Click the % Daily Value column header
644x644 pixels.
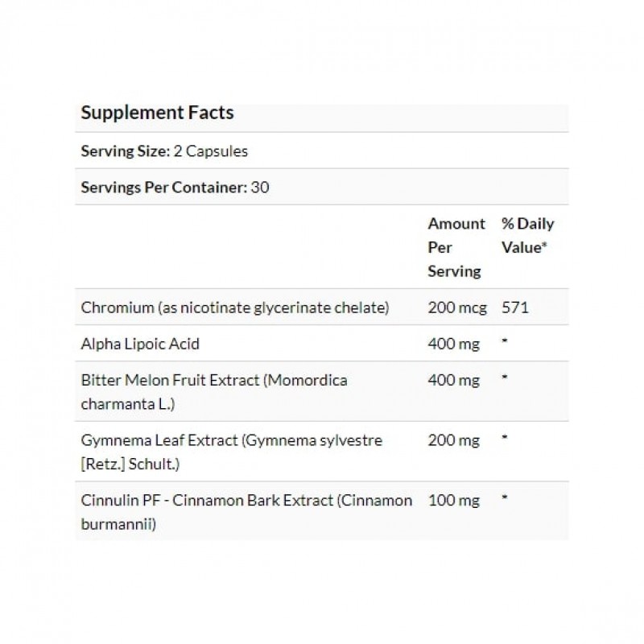527,235
